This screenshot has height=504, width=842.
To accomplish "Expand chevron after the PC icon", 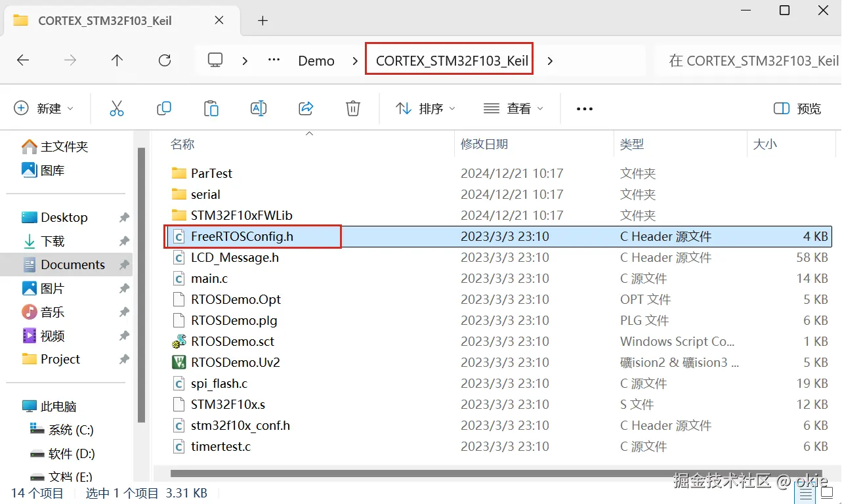I will [x=245, y=60].
